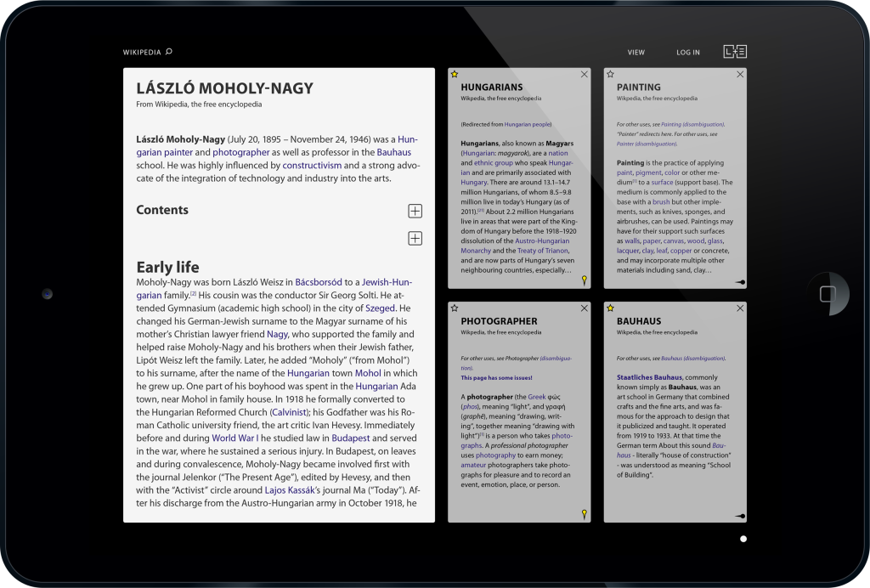Viewport: 870px width, 588px height.
Task: Click the yellow pin on Hungarians card
Action: pyautogui.click(x=585, y=280)
